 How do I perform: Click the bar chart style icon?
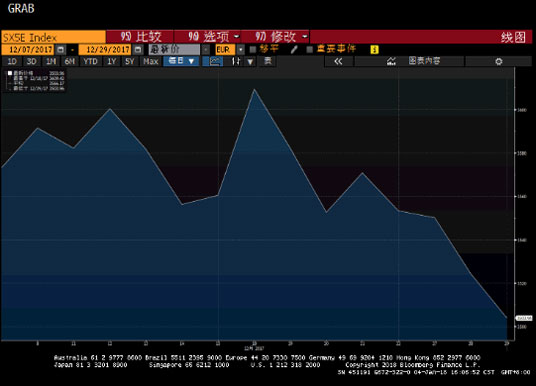point(236,62)
